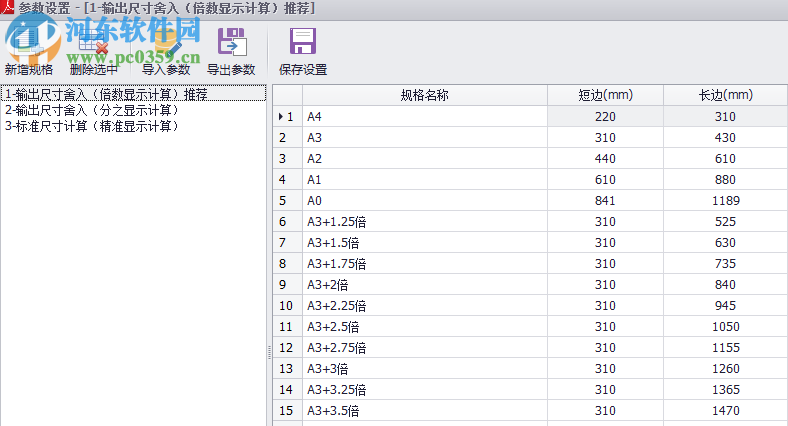The width and height of the screenshot is (788, 426).
Task: Click the 保存设置 save settings icon
Action: click(303, 41)
